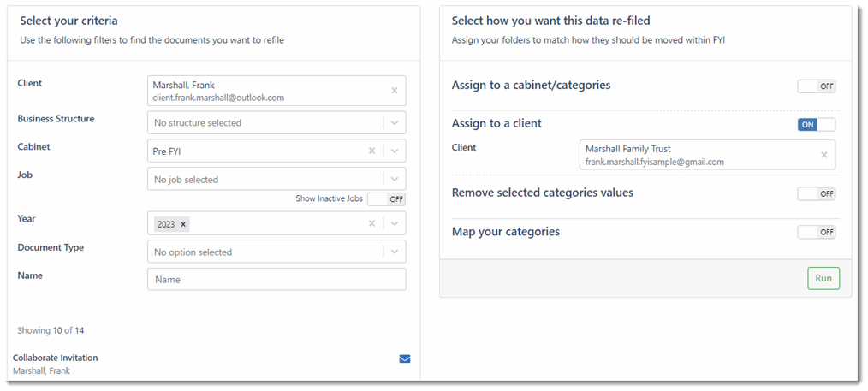This screenshot has height=391, width=868.
Task: Click the Collaborate Invitation document title
Action: pyautogui.click(x=56, y=358)
